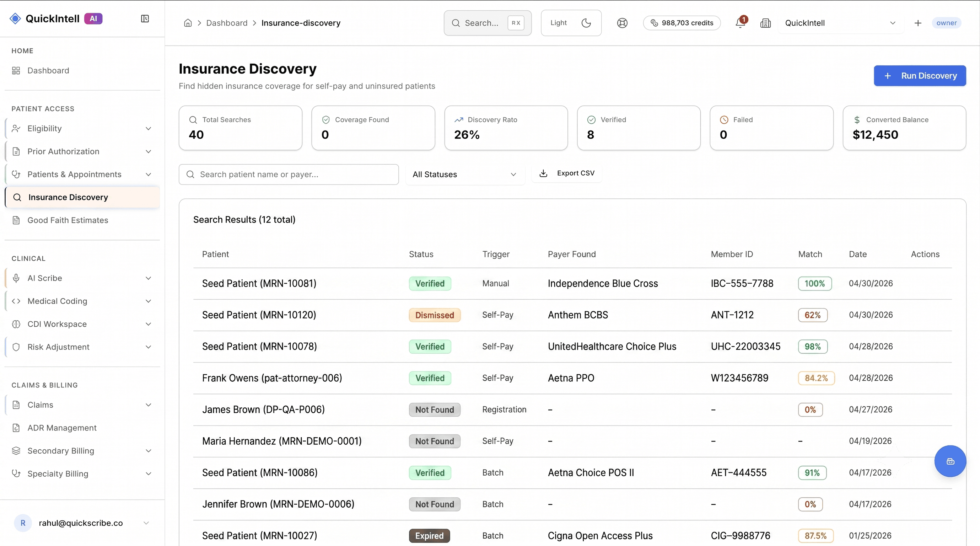Screen dimensions: 980x546
Task: Click the Coverage Found shield icon
Action: coord(326,120)
